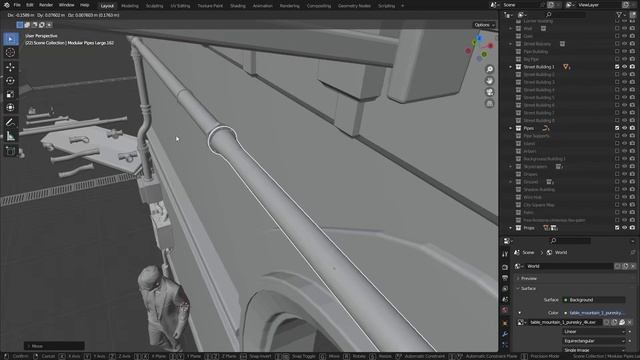
Task: Select the Select Box tool
Action: coord(11,39)
